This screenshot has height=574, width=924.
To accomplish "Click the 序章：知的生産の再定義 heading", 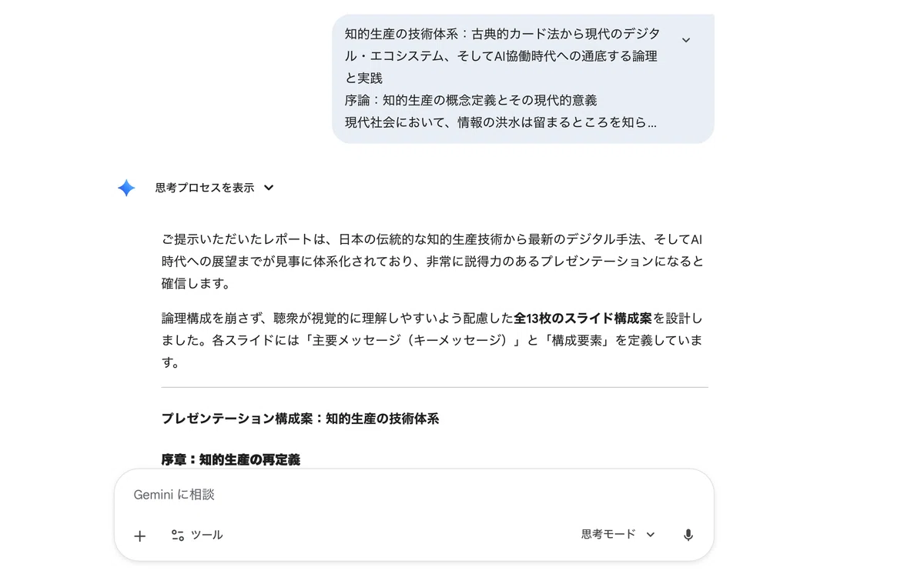I will [231, 459].
